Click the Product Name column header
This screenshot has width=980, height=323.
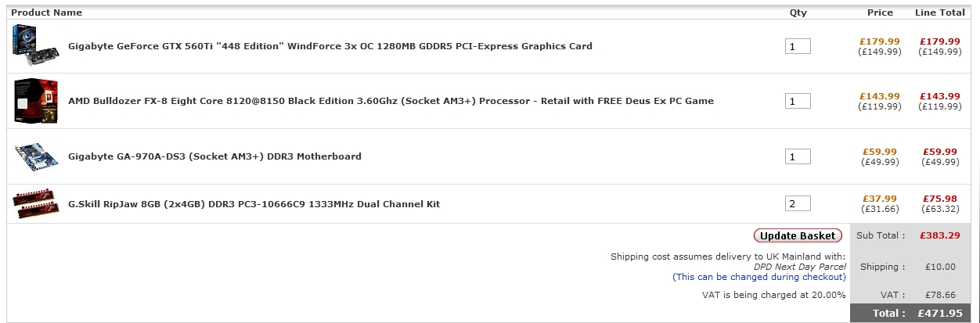point(46,13)
